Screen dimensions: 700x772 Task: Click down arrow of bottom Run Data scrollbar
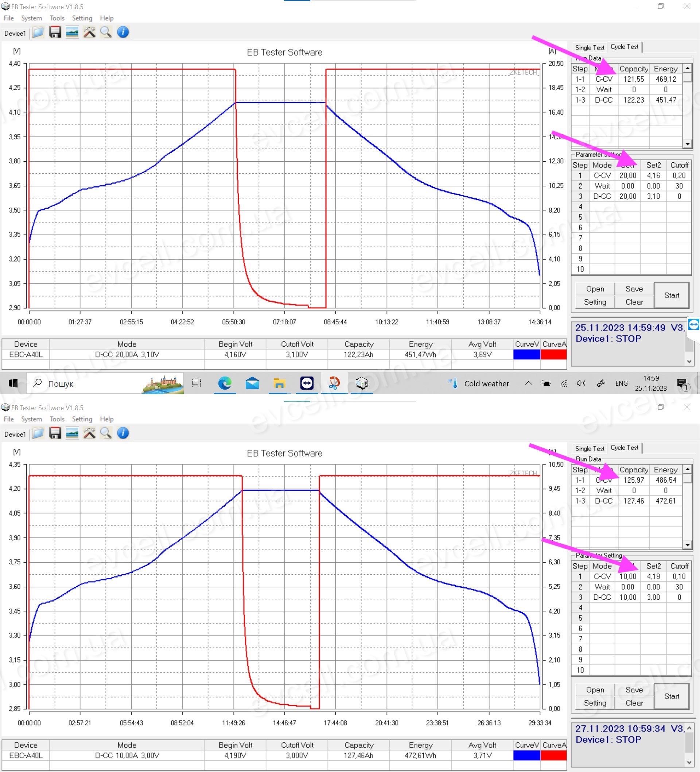coord(688,545)
